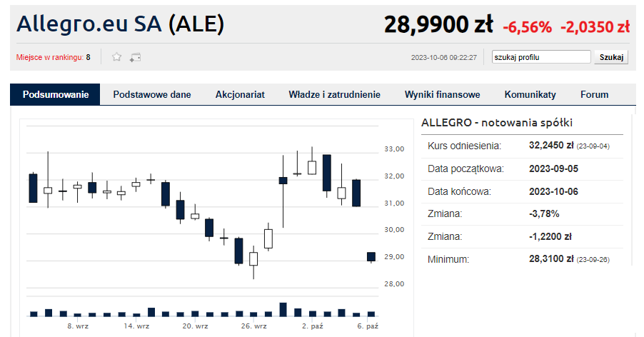Click the Kurs odniesienia value 32,2450 zł
The image size is (644, 337).
(x=551, y=146)
